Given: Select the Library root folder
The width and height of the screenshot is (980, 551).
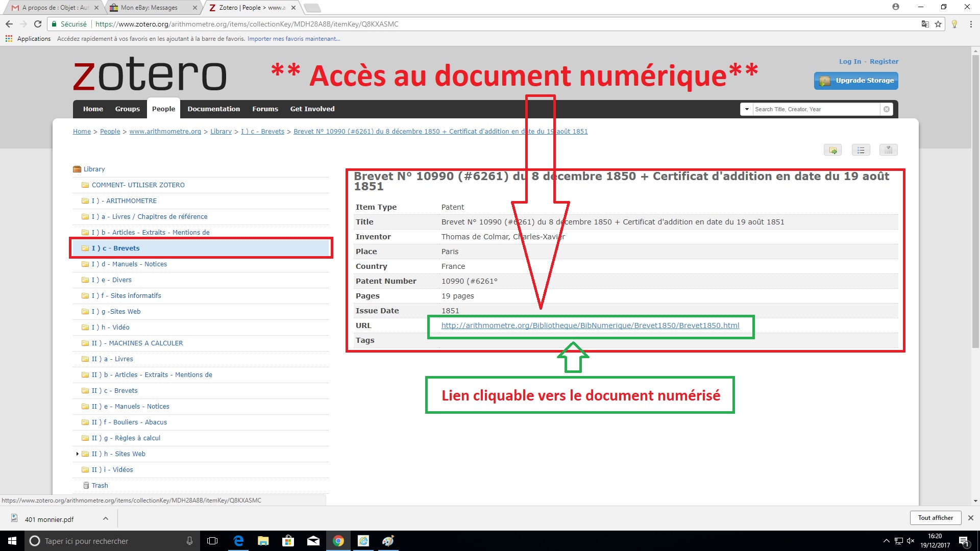Looking at the screenshot, I should pyautogui.click(x=94, y=169).
